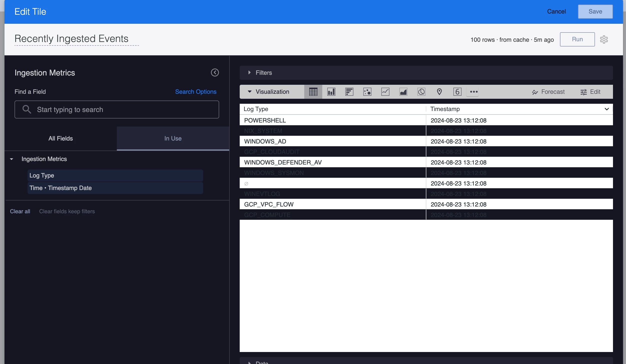This screenshot has width=626, height=364.
Task: Collapse the Visualization section
Action: [272, 92]
